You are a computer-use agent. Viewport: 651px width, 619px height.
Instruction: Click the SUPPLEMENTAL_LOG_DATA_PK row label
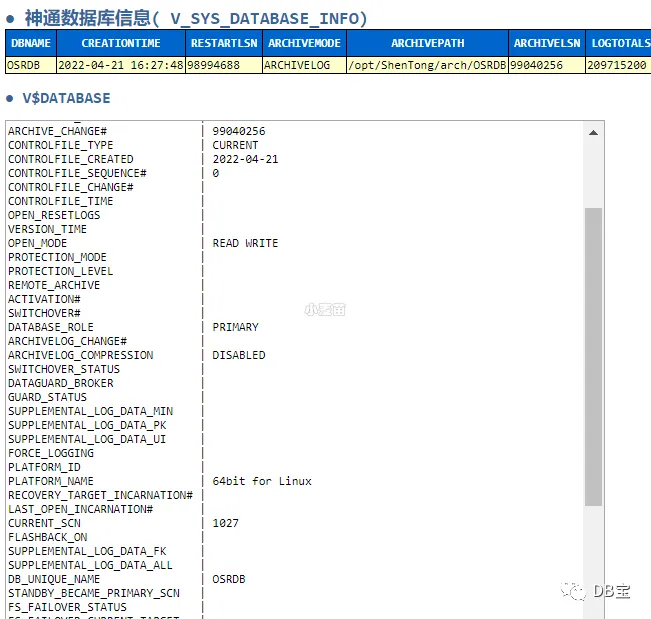point(87,425)
